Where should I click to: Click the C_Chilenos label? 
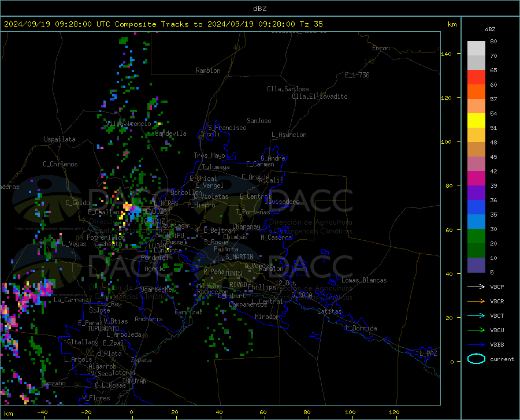(x=60, y=164)
